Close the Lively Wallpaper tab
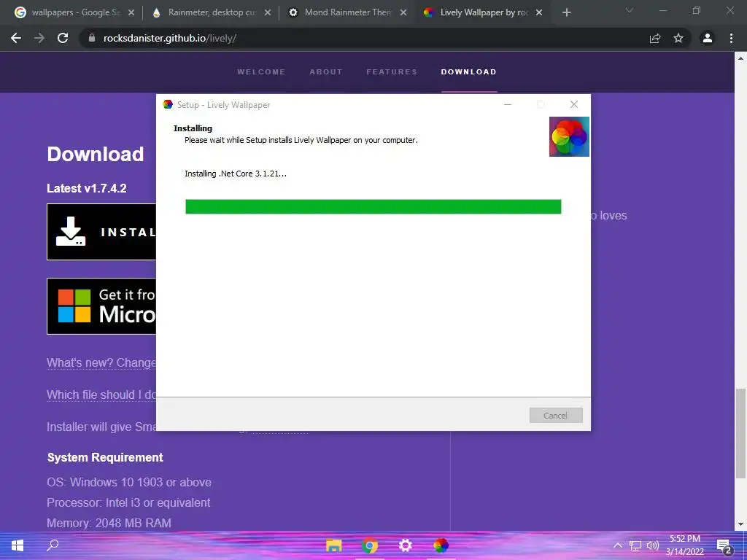 click(x=539, y=12)
